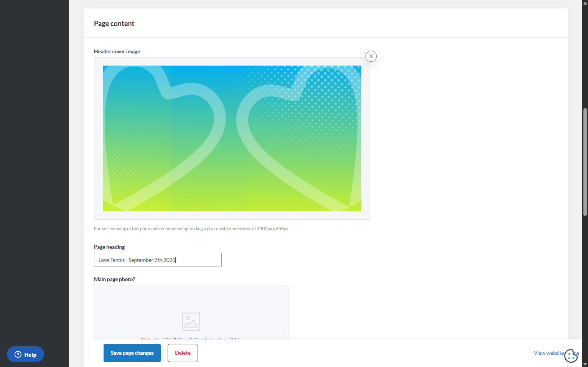The width and height of the screenshot is (588, 367).
Task: Click the page vertical scrollbar thumb
Action: pyautogui.click(x=585, y=162)
